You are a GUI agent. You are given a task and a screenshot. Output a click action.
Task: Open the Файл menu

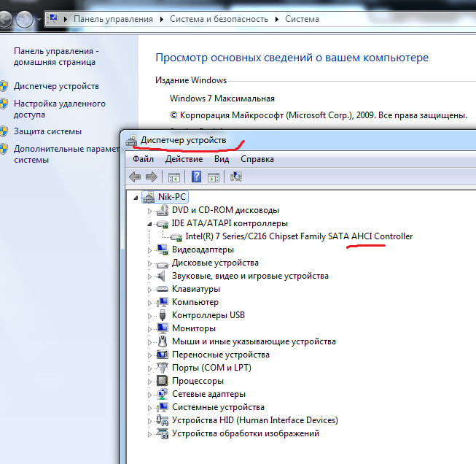143,159
